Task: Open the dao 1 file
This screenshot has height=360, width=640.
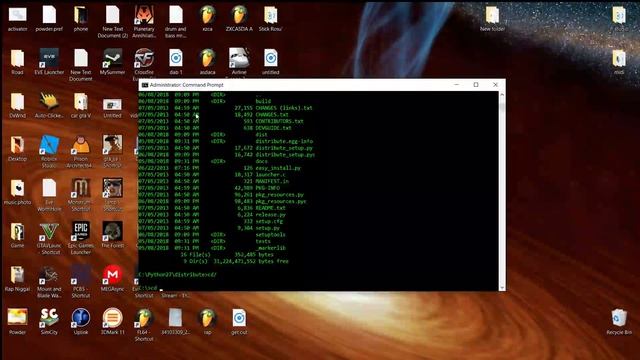Action: coord(176,62)
